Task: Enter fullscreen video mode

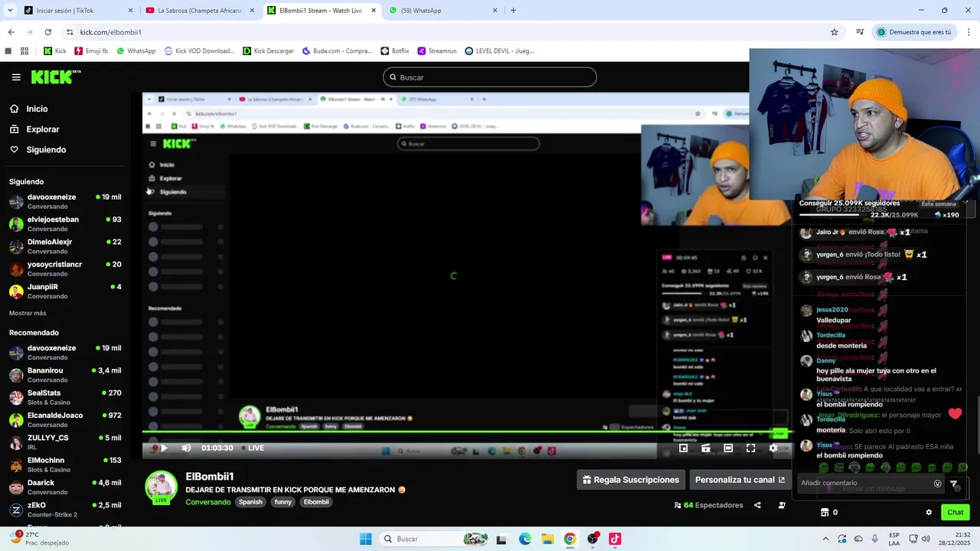Action: coord(750,448)
